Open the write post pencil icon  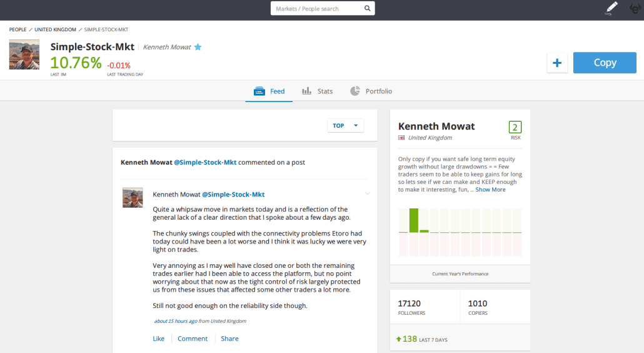pos(611,8)
